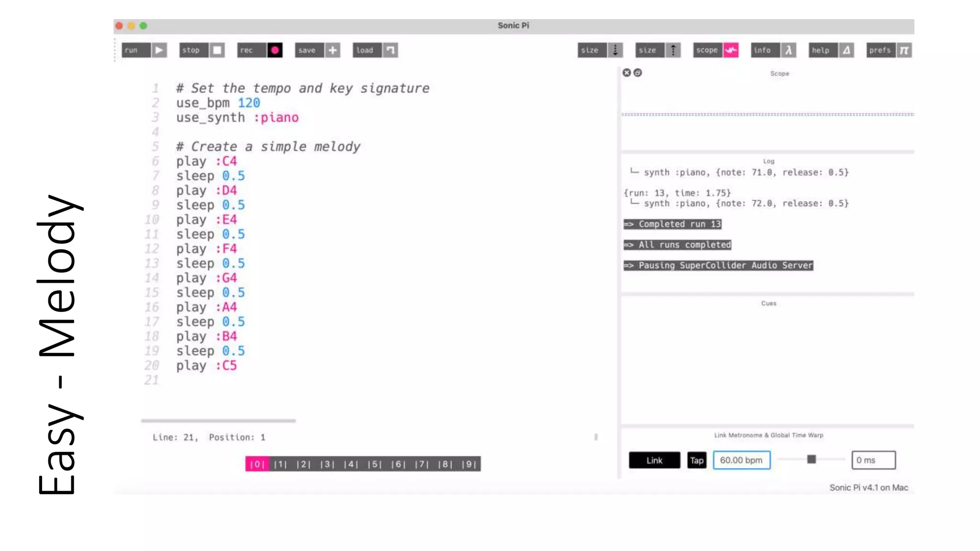Click the editor horizontal scrollbar
The height and width of the screenshot is (551, 980).
tap(218, 421)
